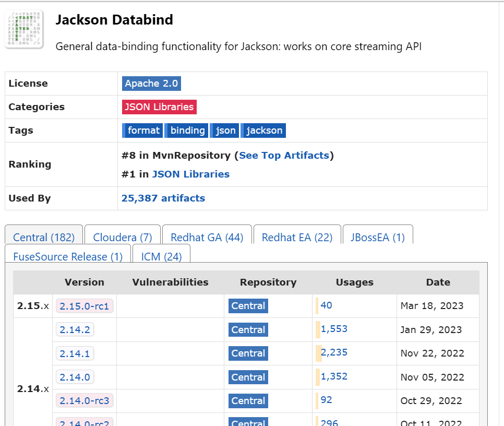Open version 2.14.1

click(75, 353)
